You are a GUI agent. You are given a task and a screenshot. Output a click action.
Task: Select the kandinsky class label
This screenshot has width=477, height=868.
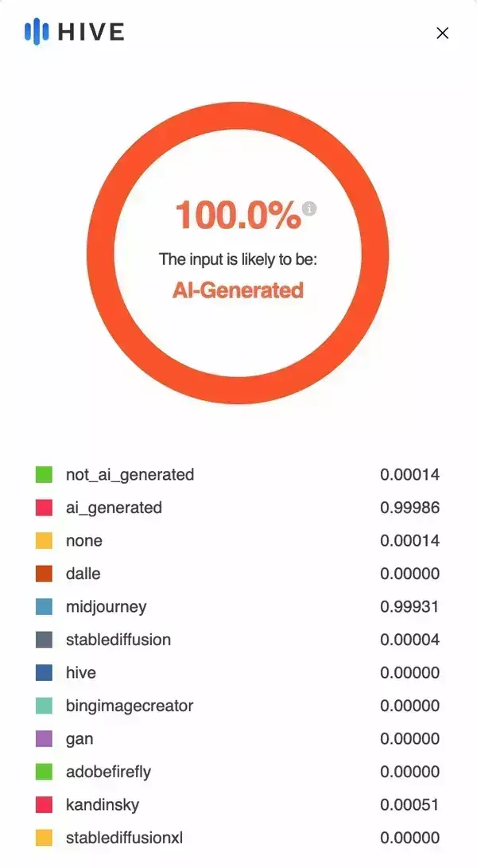pyautogui.click(x=103, y=805)
